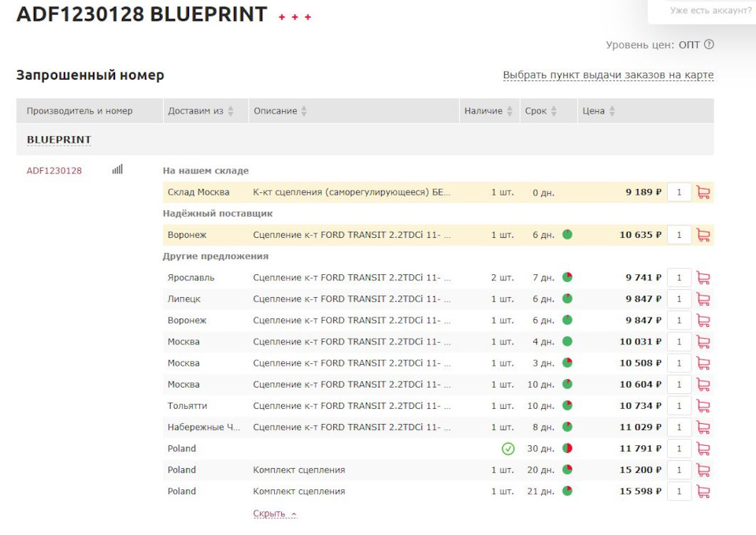Click 'Набережные Ч...' city cell
Image resolution: width=756 pixels, height=535 pixels.
203,427
